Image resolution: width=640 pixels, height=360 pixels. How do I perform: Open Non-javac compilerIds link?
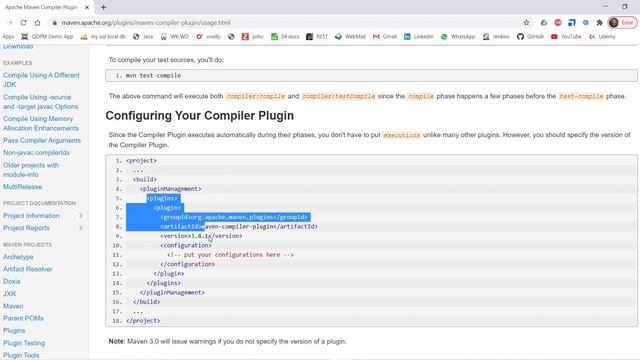tap(36, 152)
